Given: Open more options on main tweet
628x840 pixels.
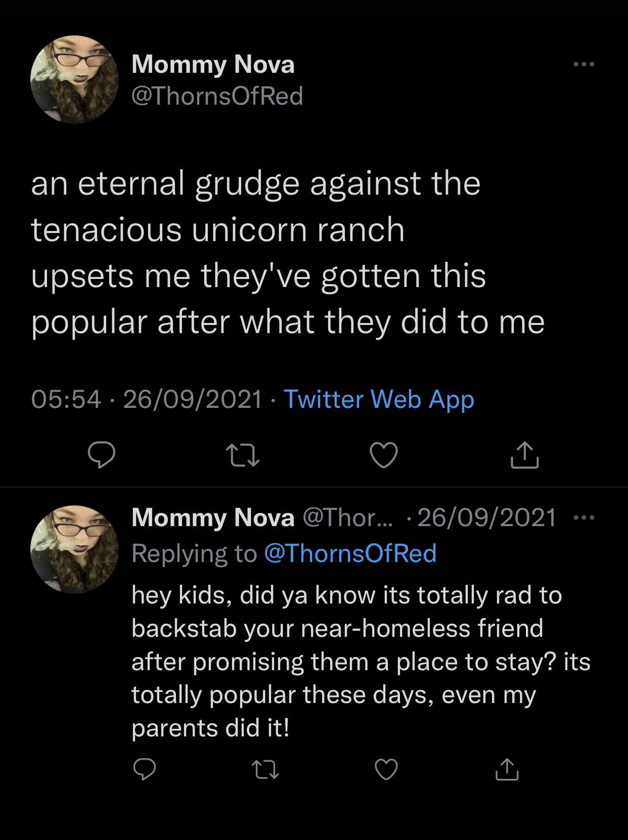Looking at the screenshot, I should pos(584,64).
